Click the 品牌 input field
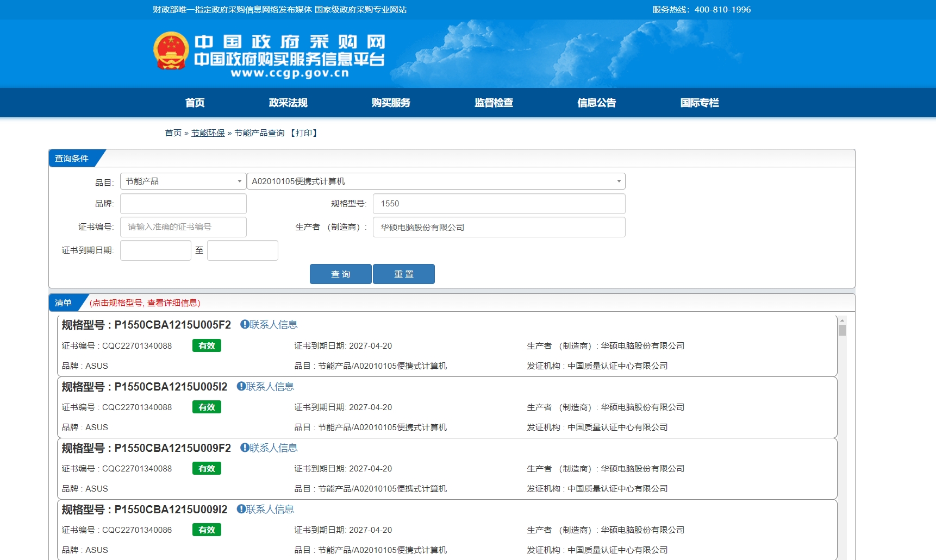The image size is (936, 560). 183,204
